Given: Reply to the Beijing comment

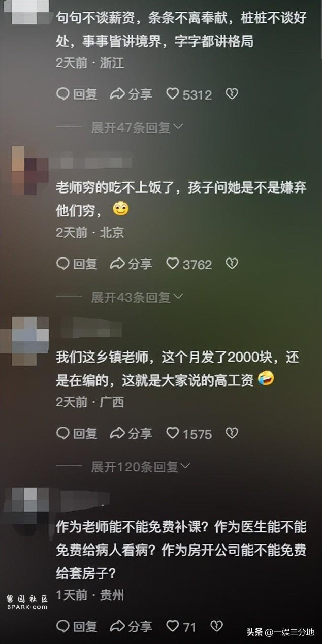Looking at the screenshot, I should [77, 264].
